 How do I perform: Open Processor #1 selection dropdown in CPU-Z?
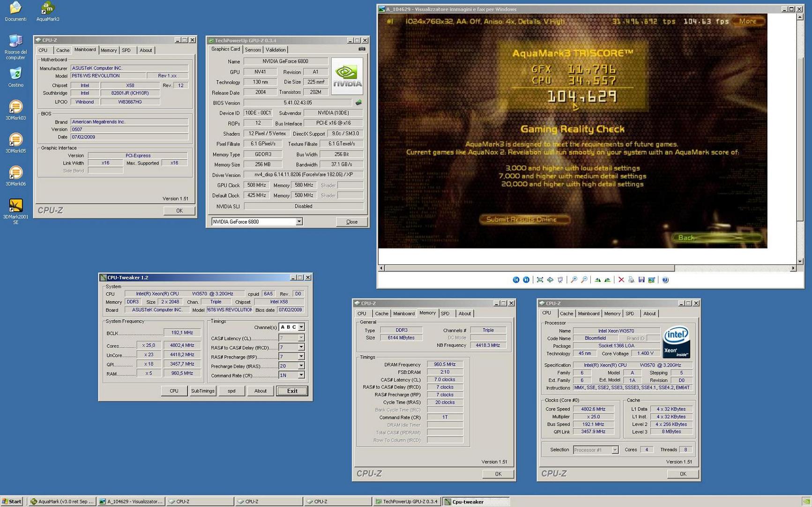615,450
